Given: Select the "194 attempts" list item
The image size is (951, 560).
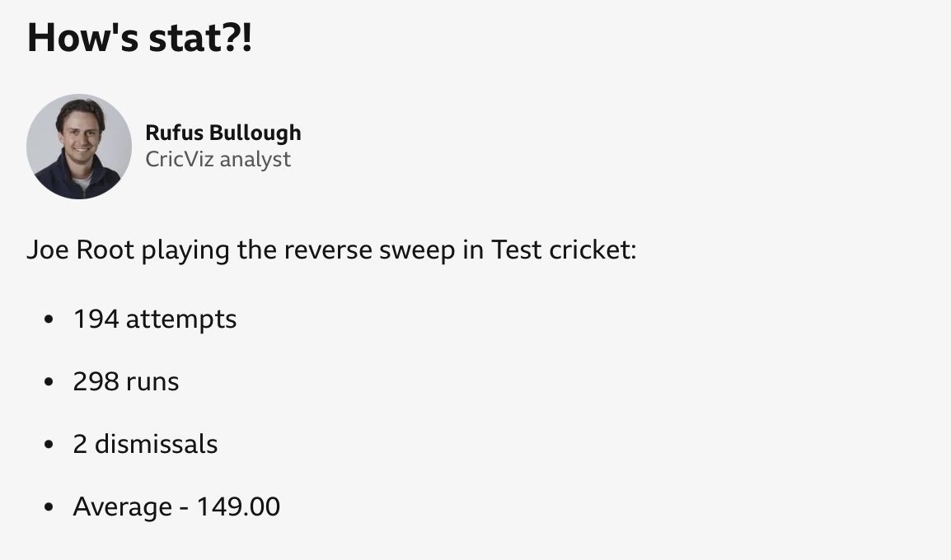Looking at the screenshot, I should pyautogui.click(x=155, y=320).
